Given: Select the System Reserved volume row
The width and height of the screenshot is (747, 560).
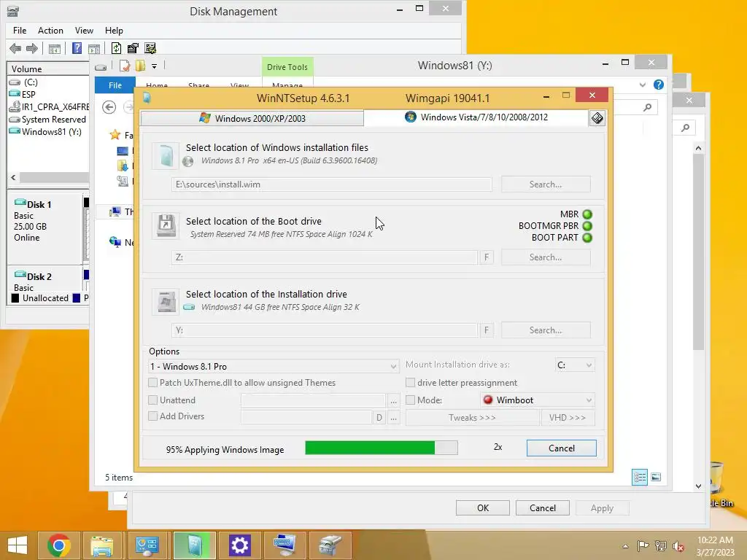Looking at the screenshot, I should (53, 120).
